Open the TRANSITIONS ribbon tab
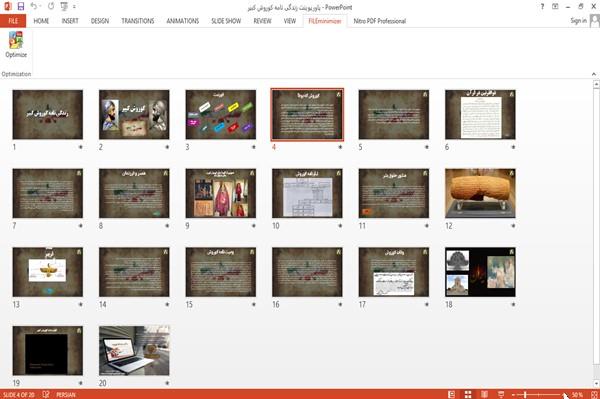The width and height of the screenshot is (600, 399). click(x=138, y=21)
